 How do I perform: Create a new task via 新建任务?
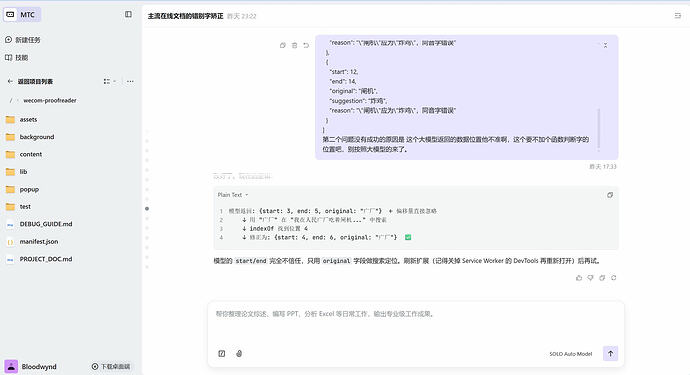tap(23, 40)
